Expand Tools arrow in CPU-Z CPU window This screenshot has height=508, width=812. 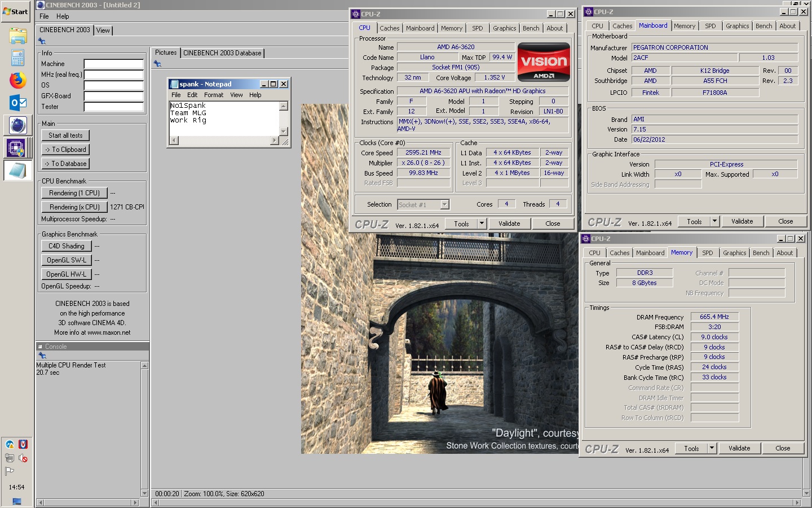tap(482, 224)
